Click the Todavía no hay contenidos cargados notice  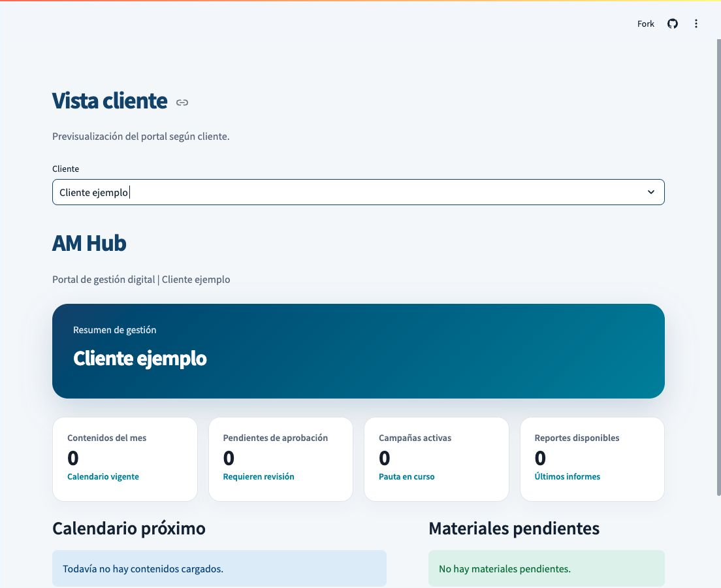coord(219,568)
